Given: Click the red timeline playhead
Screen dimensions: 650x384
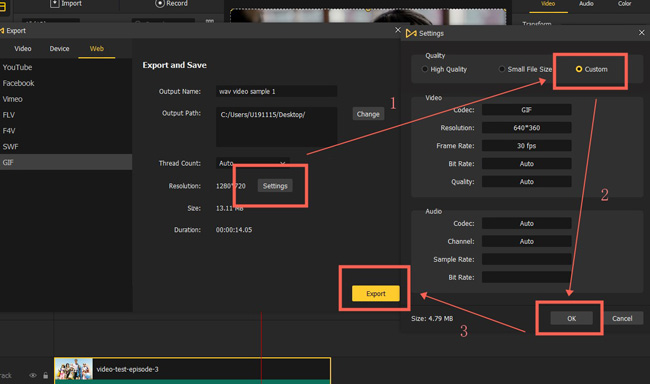Looking at the screenshot, I should pyautogui.click(x=261, y=348).
